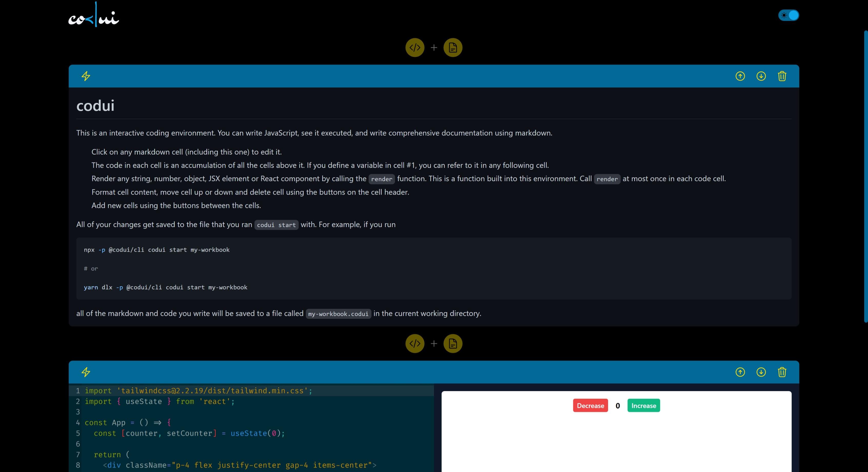
Task: Click the page vertical scrollbar
Action: click(865, 175)
